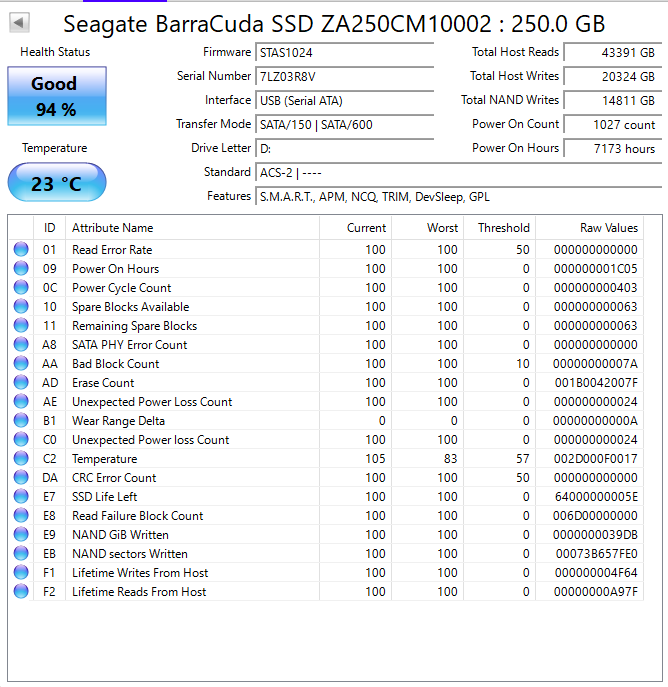Select Temperature current value 105
The height and width of the screenshot is (687, 668).
[375, 459]
